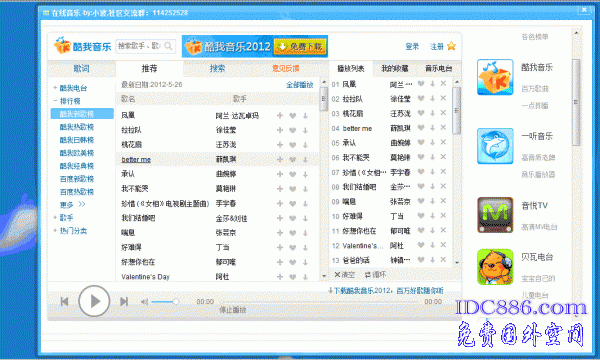This screenshot has width=600, height=360.
Task: Expand the 热门分类 tree node
Action: tap(55, 230)
